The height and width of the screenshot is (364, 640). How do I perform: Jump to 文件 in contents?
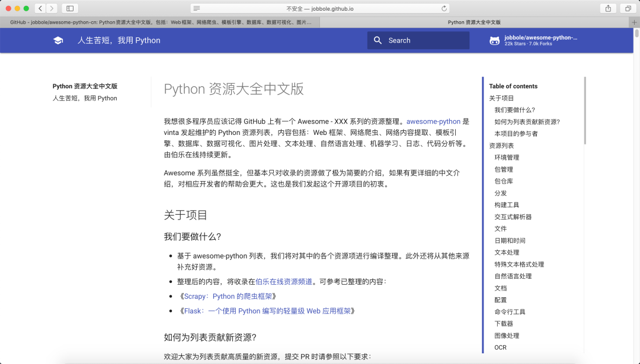pyautogui.click(x=500, y=228)
